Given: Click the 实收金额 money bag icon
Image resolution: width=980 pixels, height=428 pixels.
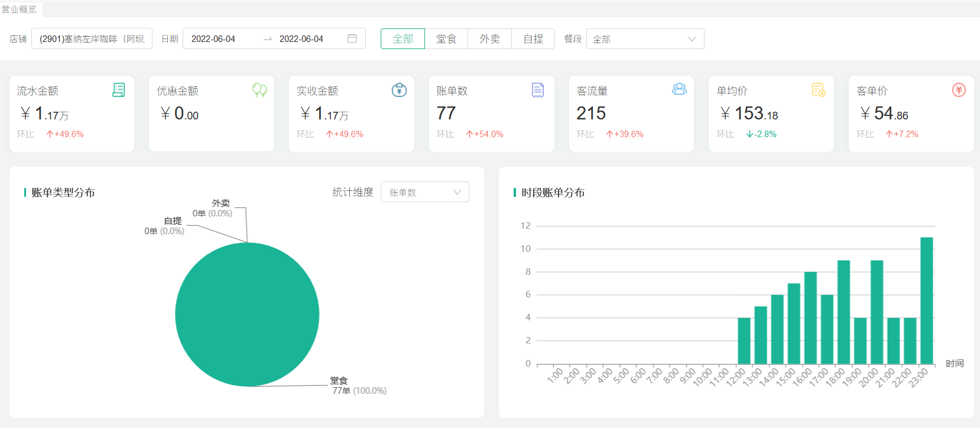Looking at the screenshot, I should coord(399,90).
